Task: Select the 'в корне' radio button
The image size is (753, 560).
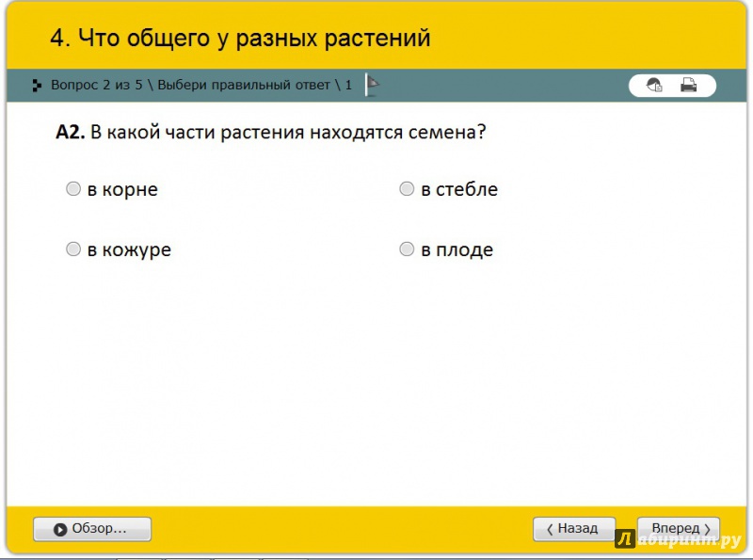Action: (73, 189)
